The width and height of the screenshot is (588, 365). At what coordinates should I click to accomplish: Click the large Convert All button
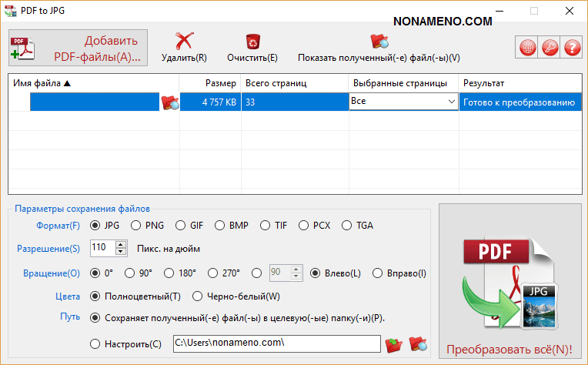(x=509, y=283)
